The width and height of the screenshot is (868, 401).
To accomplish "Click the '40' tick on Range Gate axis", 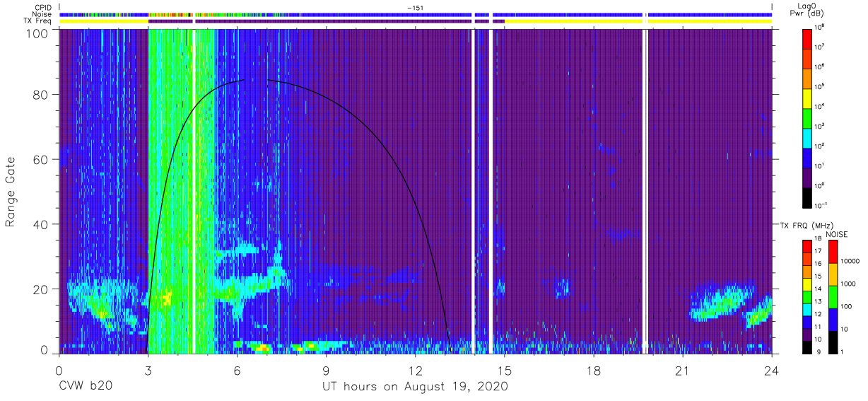I will pyautogui.click(x=41, y=224).
